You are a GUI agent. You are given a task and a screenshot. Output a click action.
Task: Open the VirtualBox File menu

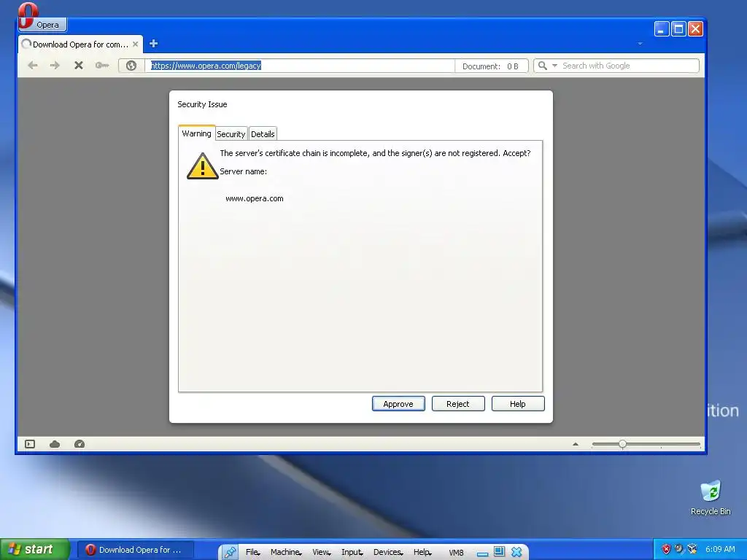pyautogui.click(x=252, y=552)
